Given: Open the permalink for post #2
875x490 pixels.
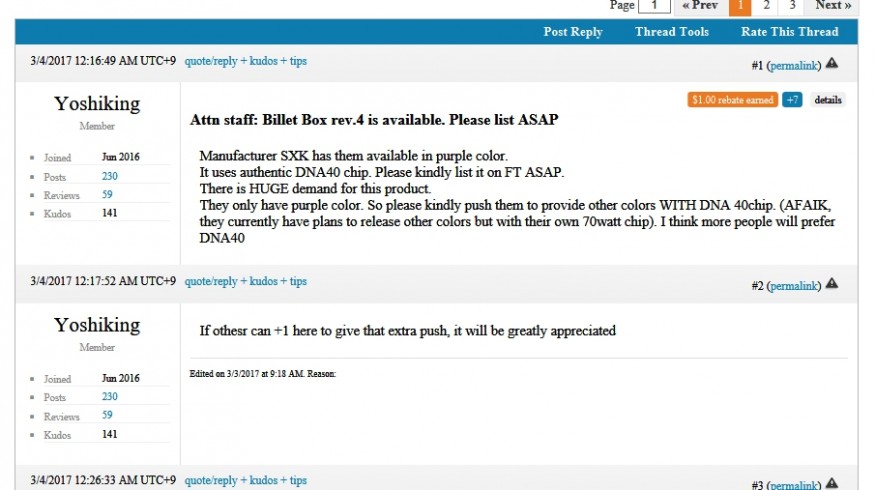Looking at the screenshot, I should [x=794, y=286].
